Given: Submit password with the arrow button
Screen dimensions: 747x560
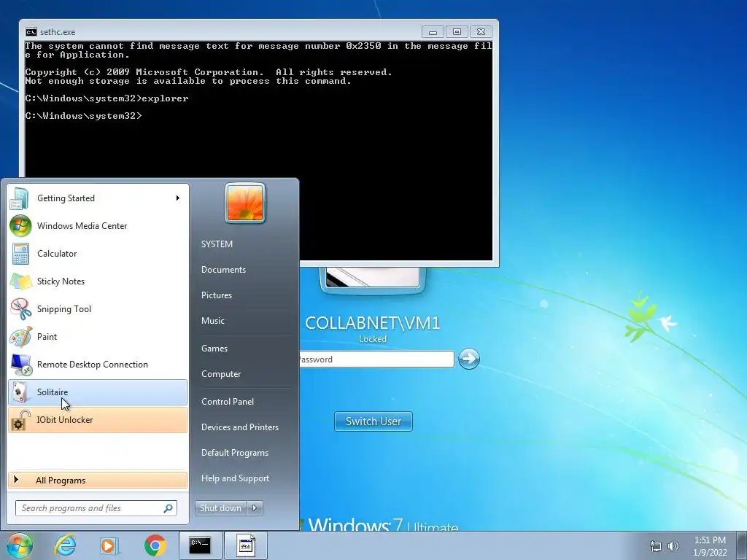Looking at the screenshot, I should [x=469, y=359].
